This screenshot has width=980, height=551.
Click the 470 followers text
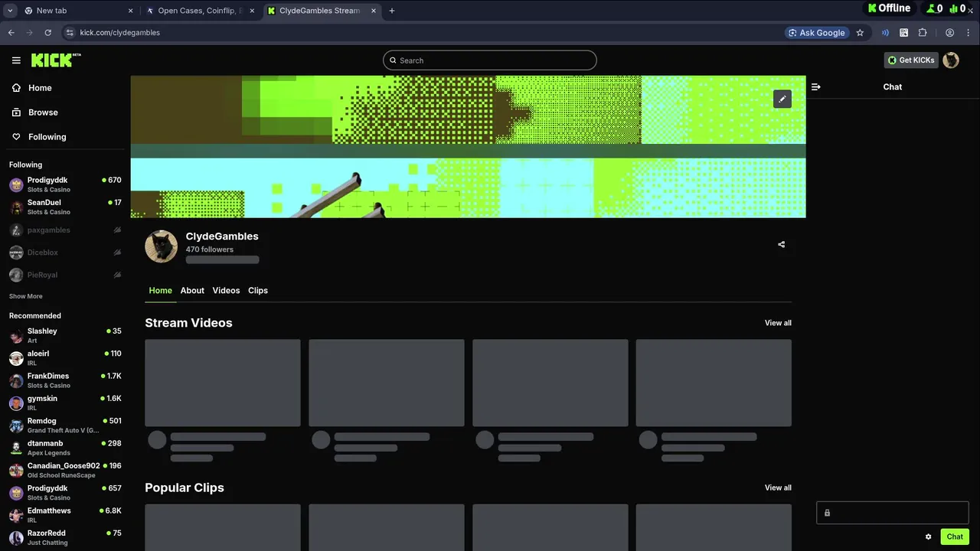pyautogui.click(x=210, y=249)
